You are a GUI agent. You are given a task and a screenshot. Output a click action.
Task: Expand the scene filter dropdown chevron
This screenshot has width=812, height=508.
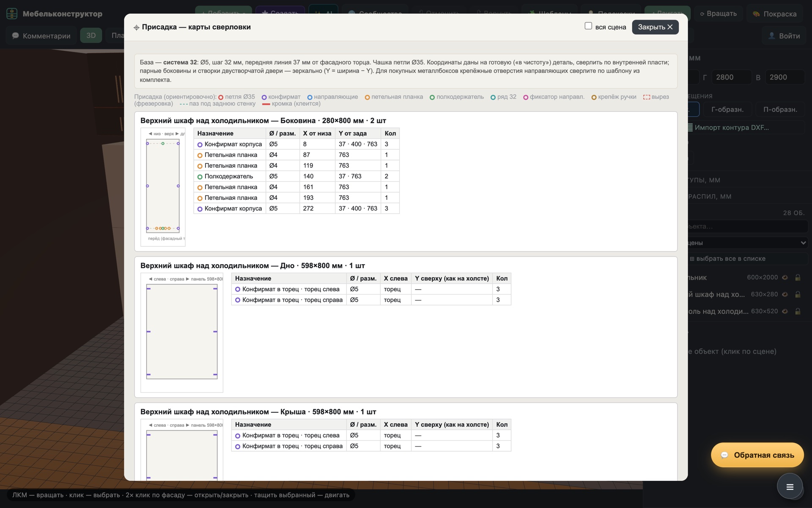click(x=803, y=243)
